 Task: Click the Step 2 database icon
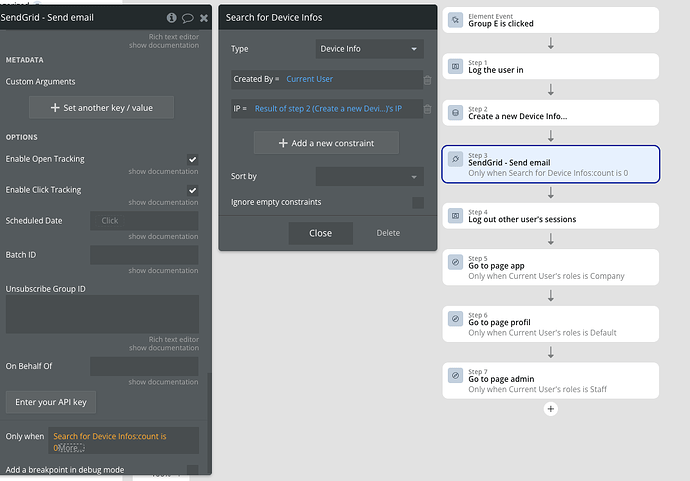(x=455, y=113)
